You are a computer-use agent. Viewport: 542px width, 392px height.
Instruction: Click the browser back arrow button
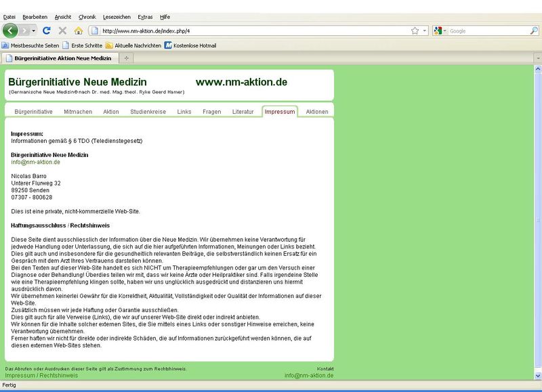pos(11,30)
